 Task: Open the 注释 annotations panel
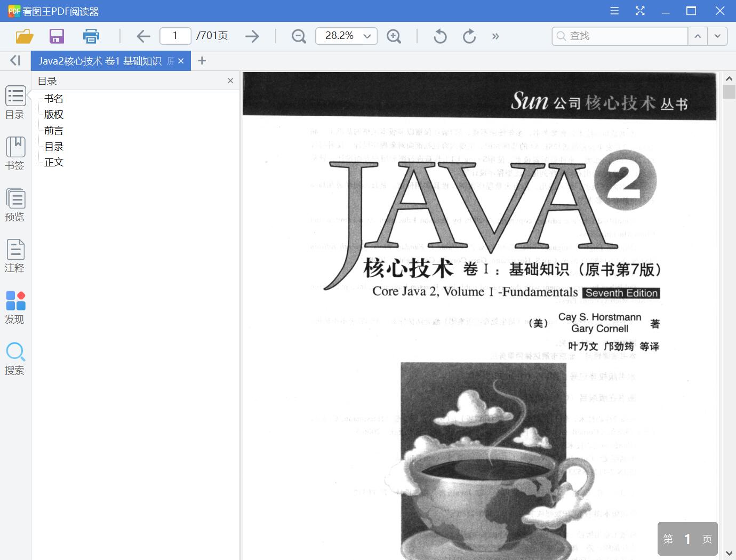(15, 256)
